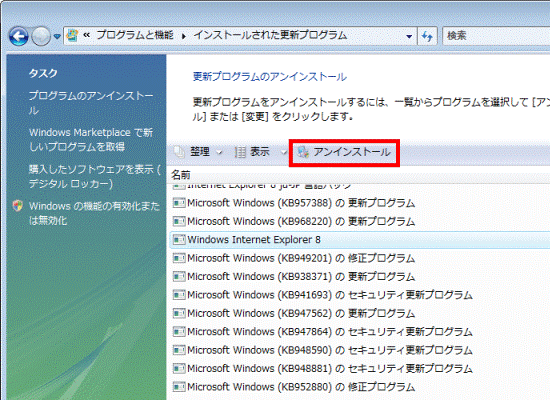This screenshot has width=550, height=400.
Task: Click the プログラムのアンインストール task link
Action: (91, 103)
